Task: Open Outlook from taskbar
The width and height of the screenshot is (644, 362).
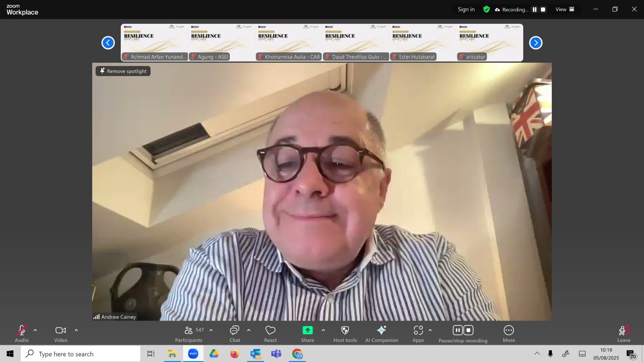Action: 256,354
